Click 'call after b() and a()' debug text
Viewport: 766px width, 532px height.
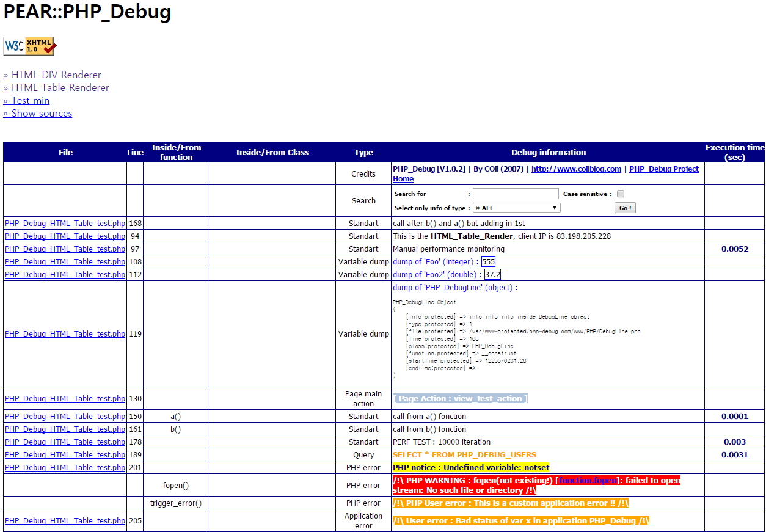tap(459, 224)
